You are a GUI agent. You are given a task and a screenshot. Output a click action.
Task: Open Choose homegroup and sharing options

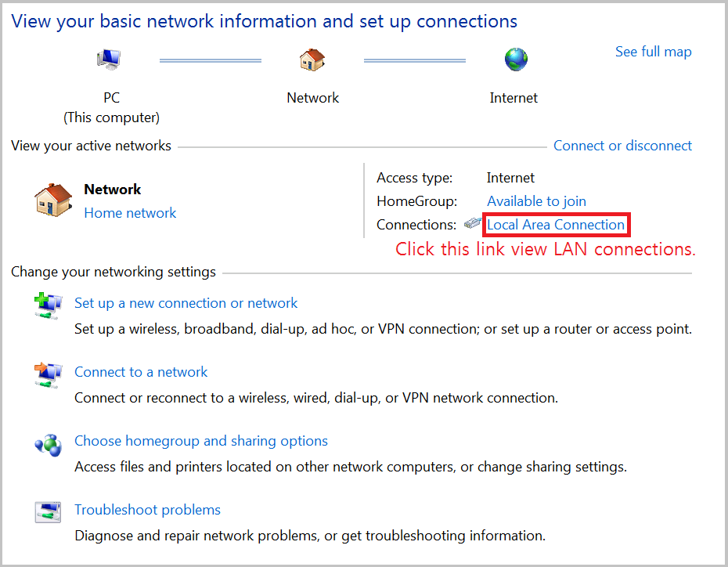click(x=200, y=441)
